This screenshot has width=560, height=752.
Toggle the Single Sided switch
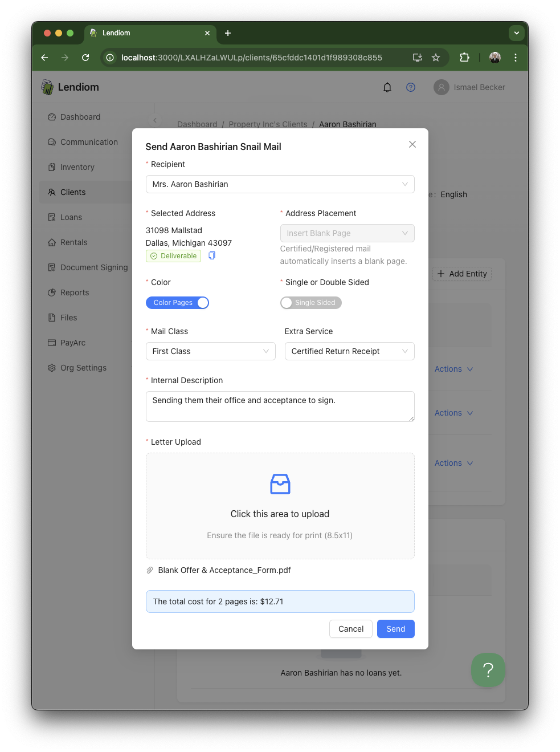311,303
